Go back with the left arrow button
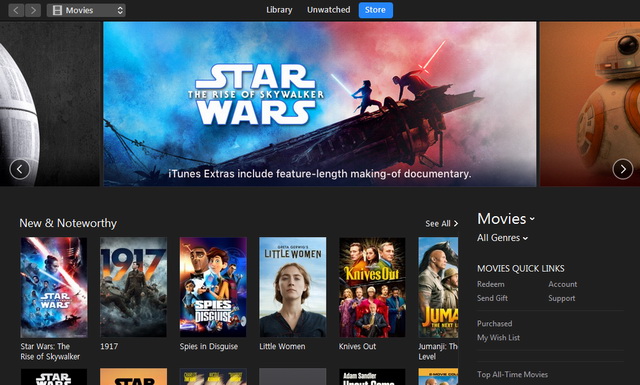The width and height of the screenshot is (640, 385). [x=16, y=10]
